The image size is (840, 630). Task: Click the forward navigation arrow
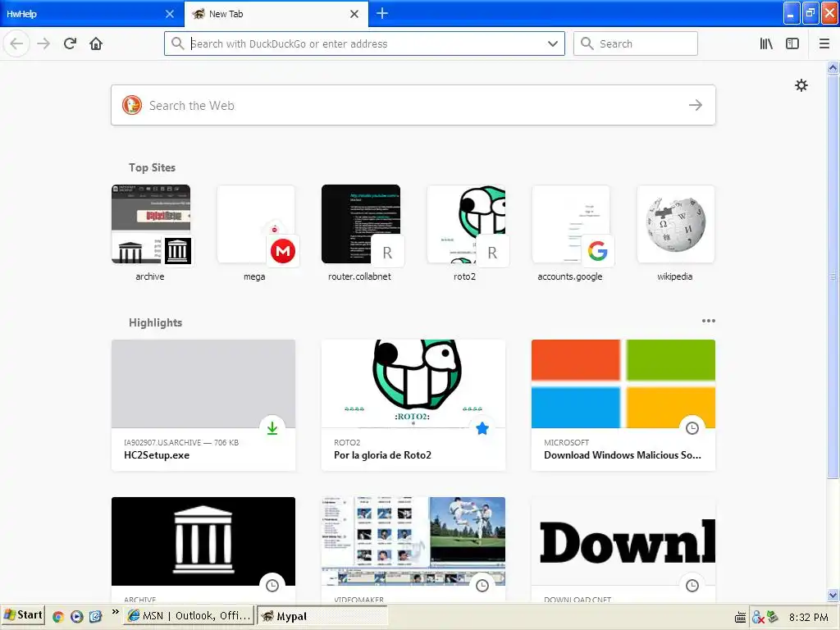coord(43,44)
